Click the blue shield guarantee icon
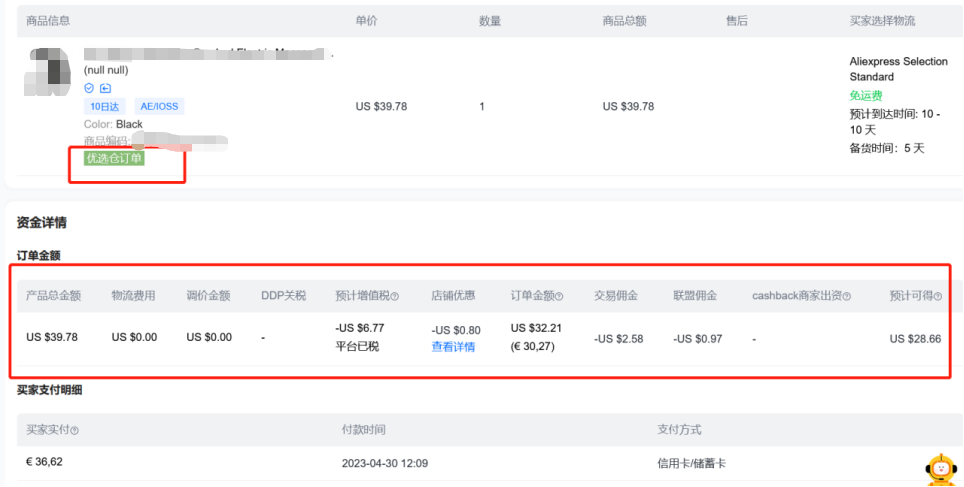 click(89, 88)
